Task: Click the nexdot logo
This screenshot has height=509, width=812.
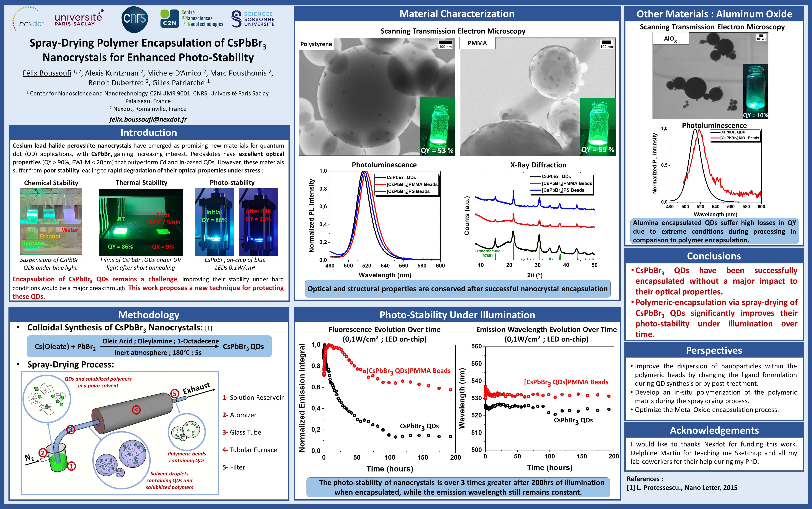Action: click(x=28, y=21)
